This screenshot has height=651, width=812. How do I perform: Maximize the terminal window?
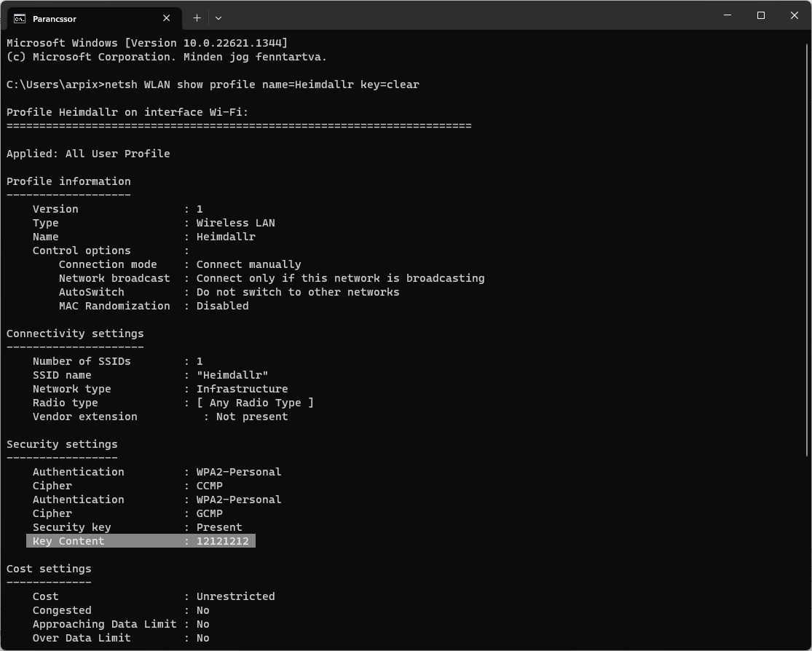pyautogui.click(x=761, y=15)
